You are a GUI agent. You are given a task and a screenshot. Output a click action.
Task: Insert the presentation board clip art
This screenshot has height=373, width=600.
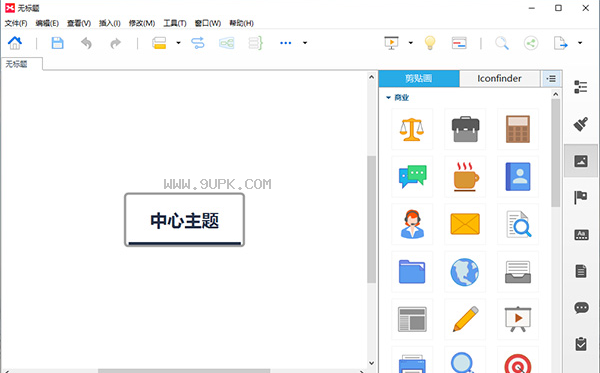point(518,319)
